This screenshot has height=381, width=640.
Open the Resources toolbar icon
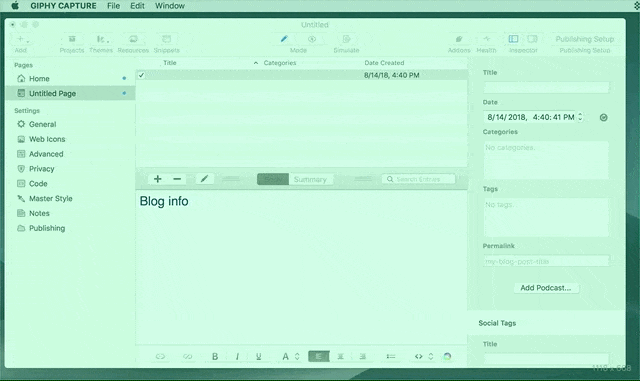coord(133,39)
